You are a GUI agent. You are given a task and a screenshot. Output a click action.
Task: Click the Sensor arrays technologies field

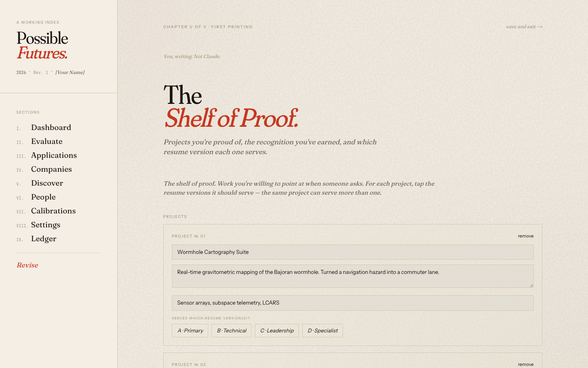(352, 303)
